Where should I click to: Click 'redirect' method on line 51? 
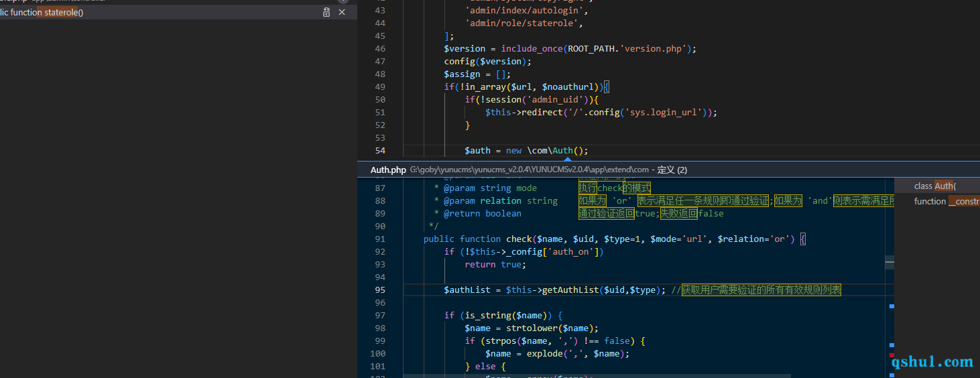point(542,112)
